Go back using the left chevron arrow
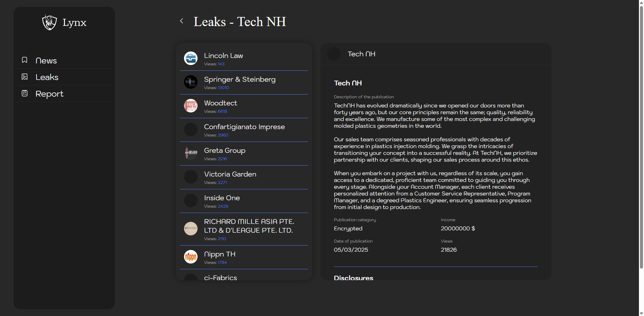The height and width of the screenshot is (316, 644). click(182, 21)
